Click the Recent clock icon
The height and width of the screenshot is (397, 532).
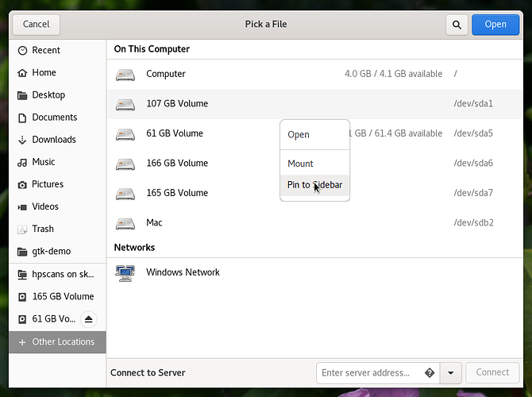click(22, 51)
